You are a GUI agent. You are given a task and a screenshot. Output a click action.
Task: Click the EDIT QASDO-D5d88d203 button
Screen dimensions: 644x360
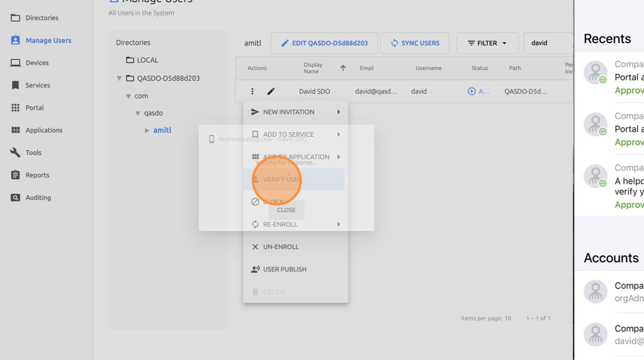coord(324,43)
